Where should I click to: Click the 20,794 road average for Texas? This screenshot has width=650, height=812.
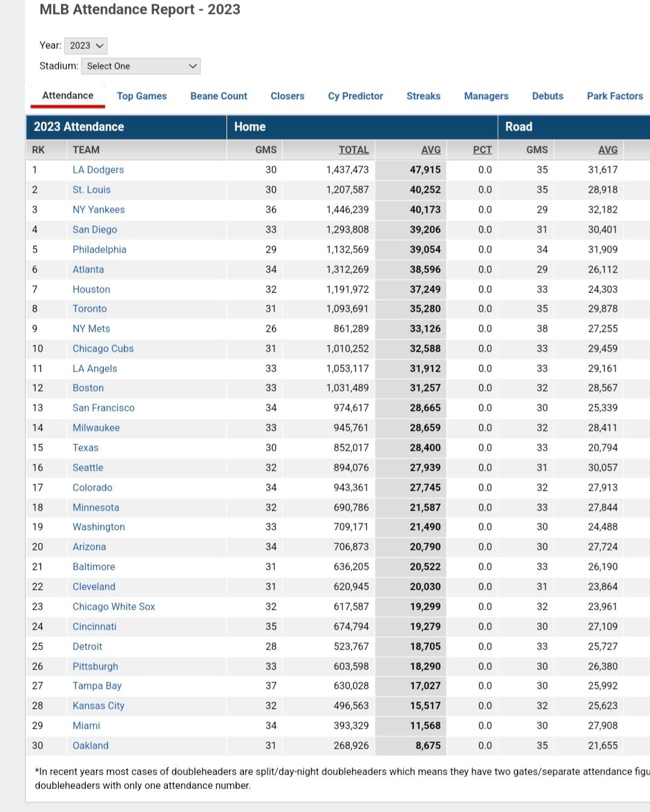click(x=603, y=448)
